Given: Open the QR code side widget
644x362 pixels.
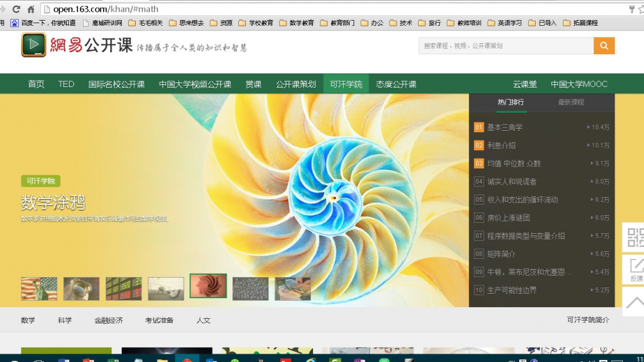Looking at the screenshot, I should tap(635, 237).
